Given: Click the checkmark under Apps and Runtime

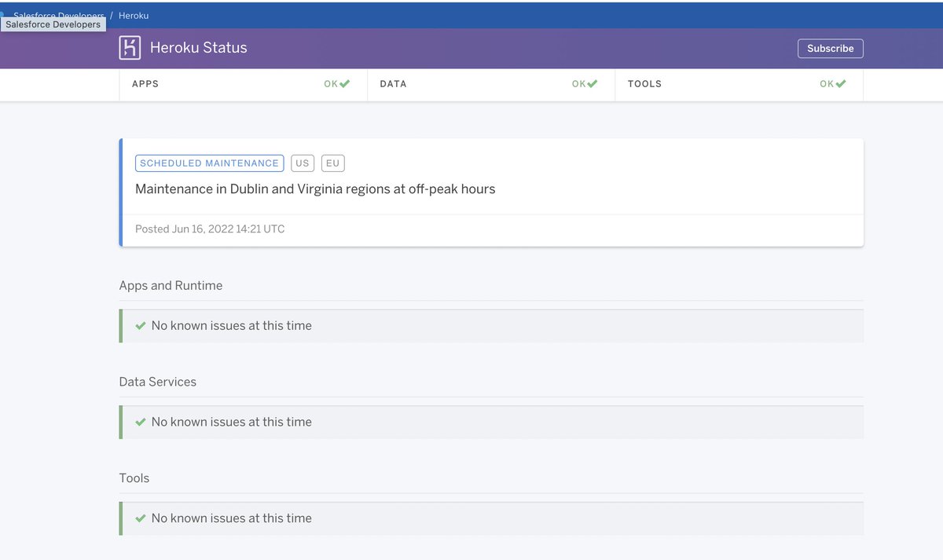Looking at the screenshot, I should pos(141,326).
